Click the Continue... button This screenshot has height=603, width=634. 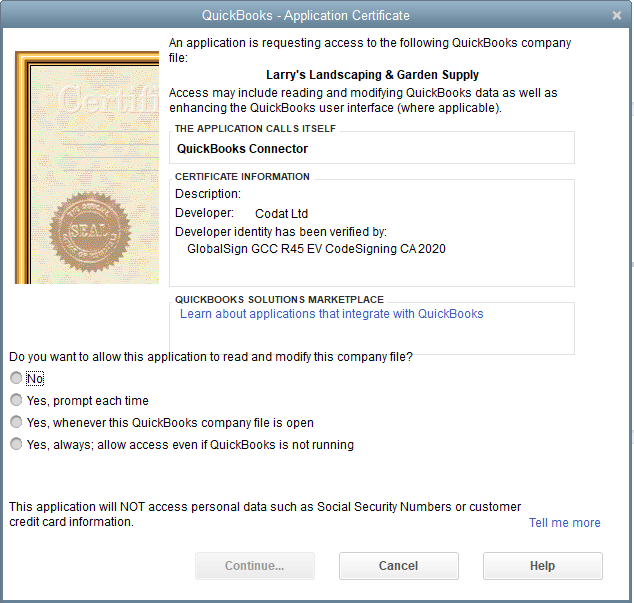pos(254,566)
